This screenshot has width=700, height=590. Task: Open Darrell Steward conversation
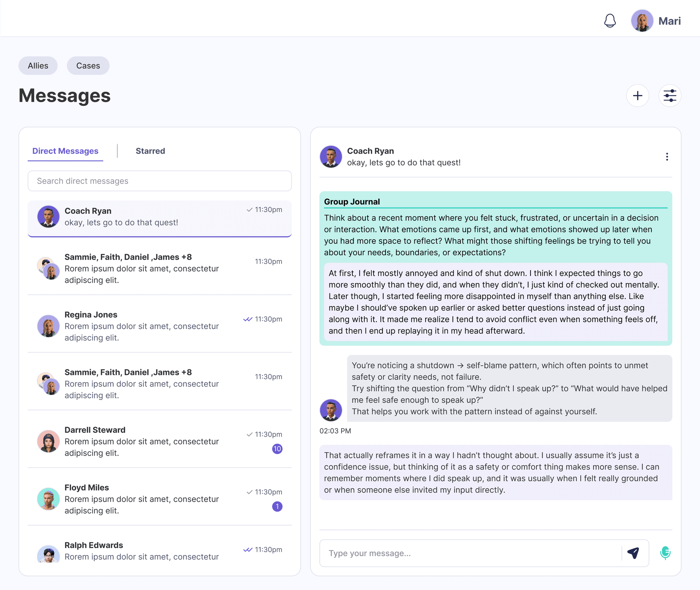[x=160, y=441]
